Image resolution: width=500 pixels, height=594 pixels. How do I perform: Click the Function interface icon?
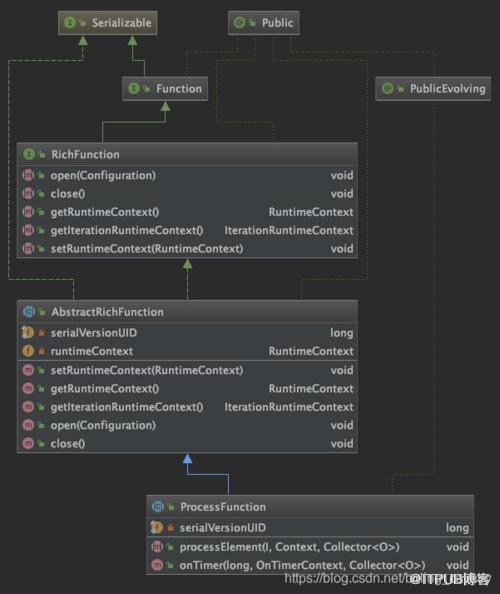point(134,89)
